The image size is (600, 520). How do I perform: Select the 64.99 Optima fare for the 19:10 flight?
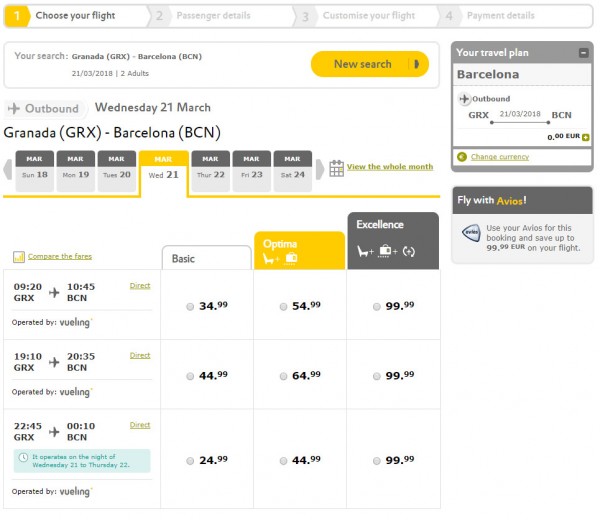[x=283, y=376]
